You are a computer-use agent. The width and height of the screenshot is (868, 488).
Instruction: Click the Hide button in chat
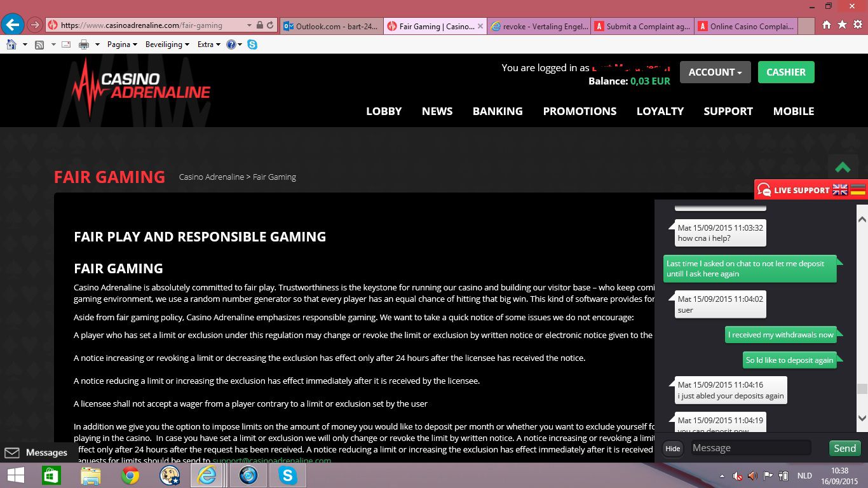tap(673, 449)
